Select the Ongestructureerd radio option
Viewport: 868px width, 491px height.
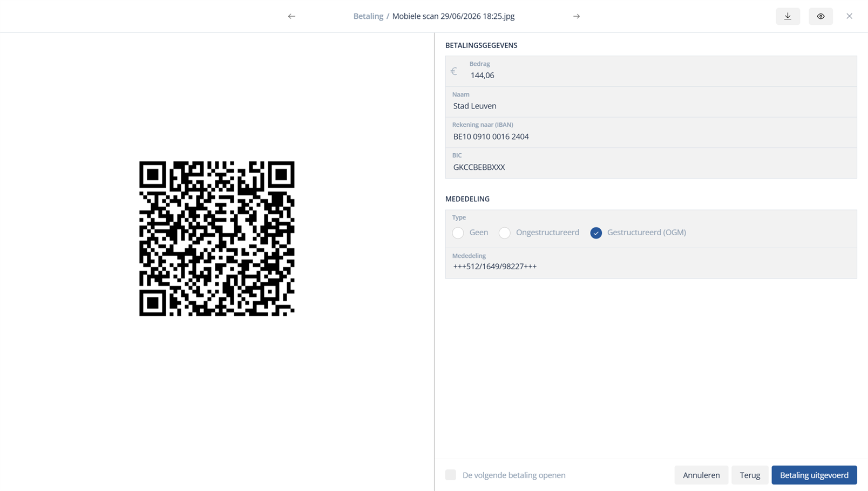tap(505, 233)
